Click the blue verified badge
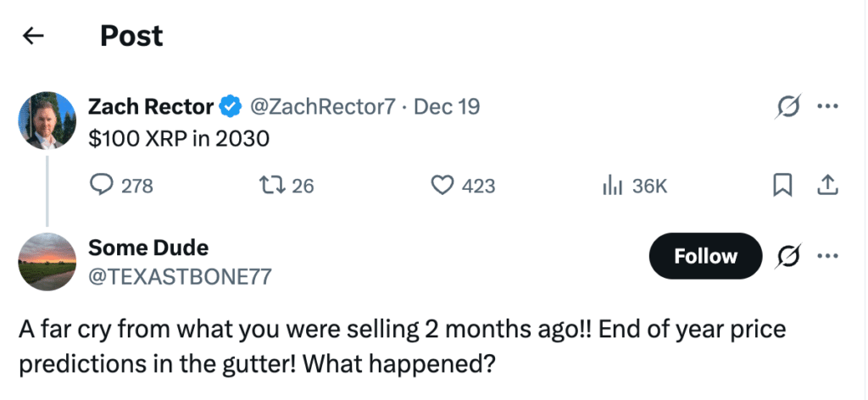Screen dimensions: 868x400 coord(229,107)
